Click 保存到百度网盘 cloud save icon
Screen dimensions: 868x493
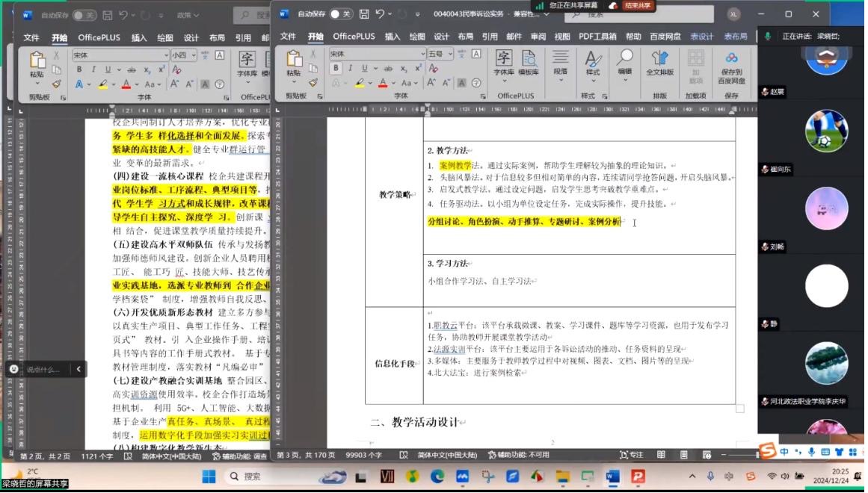[x=731, y=66]
